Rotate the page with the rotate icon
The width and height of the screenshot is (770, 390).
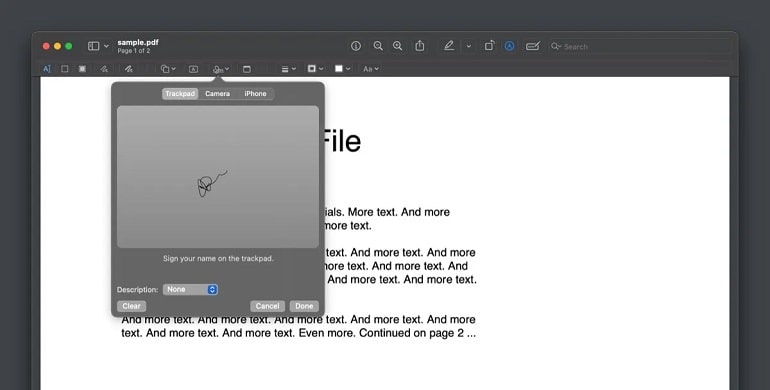point(490,46)
